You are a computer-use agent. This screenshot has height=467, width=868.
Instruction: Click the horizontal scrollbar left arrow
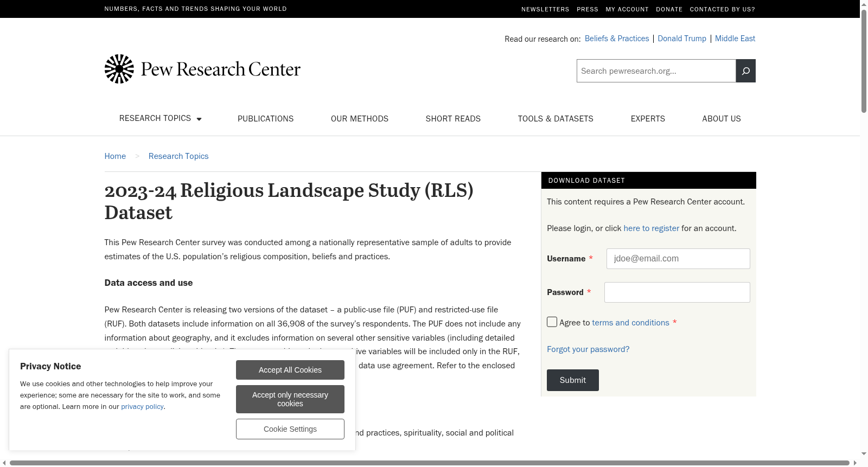click(4, 463)
